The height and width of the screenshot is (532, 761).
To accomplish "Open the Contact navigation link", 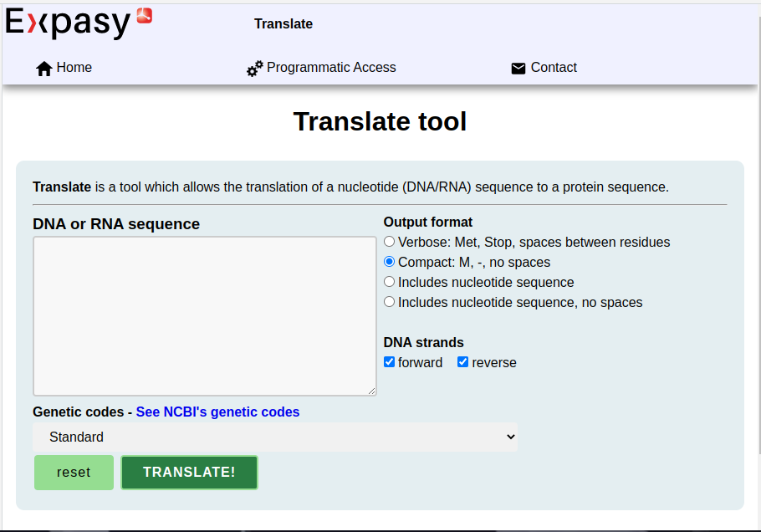I will coord(554,68).
